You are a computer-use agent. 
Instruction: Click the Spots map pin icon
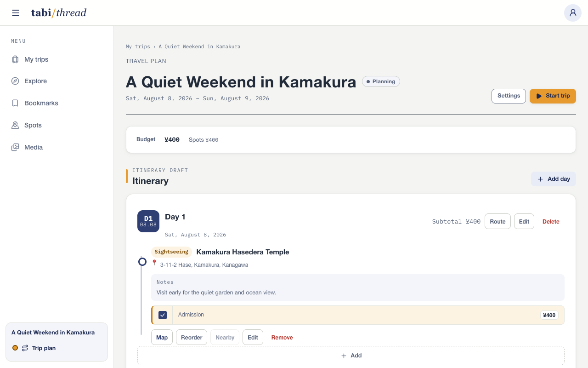coord(15,125)
